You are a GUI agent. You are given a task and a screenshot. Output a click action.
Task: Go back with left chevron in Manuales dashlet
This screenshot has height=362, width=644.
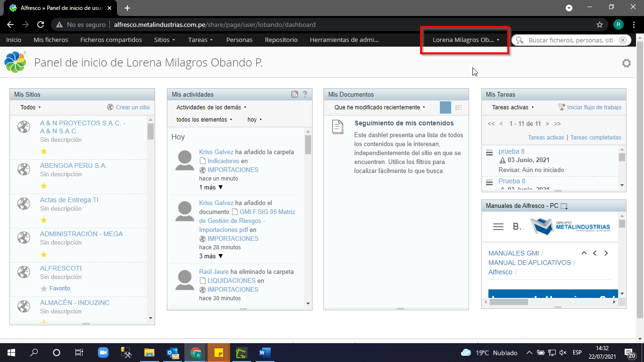tap(595, 253)
